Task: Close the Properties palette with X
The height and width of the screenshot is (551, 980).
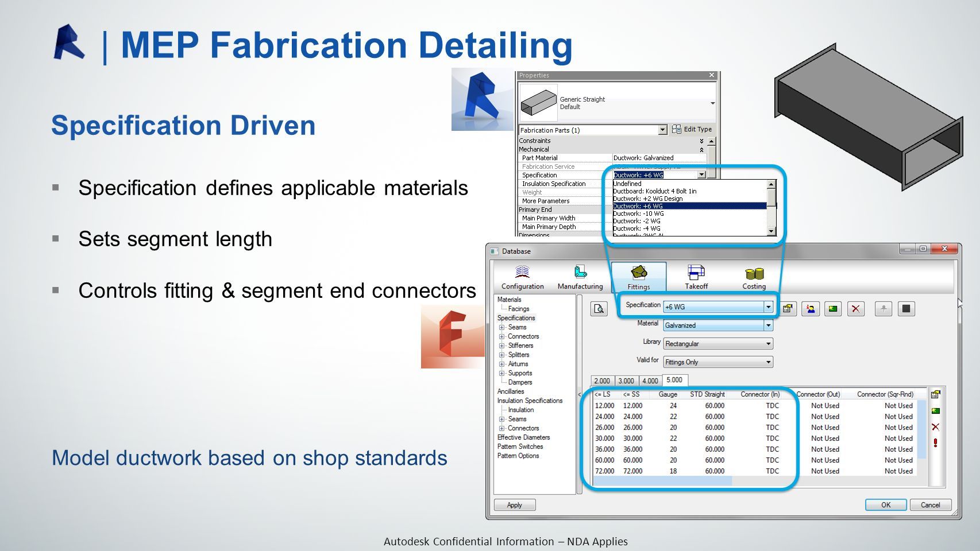Action: coord(711,75)
